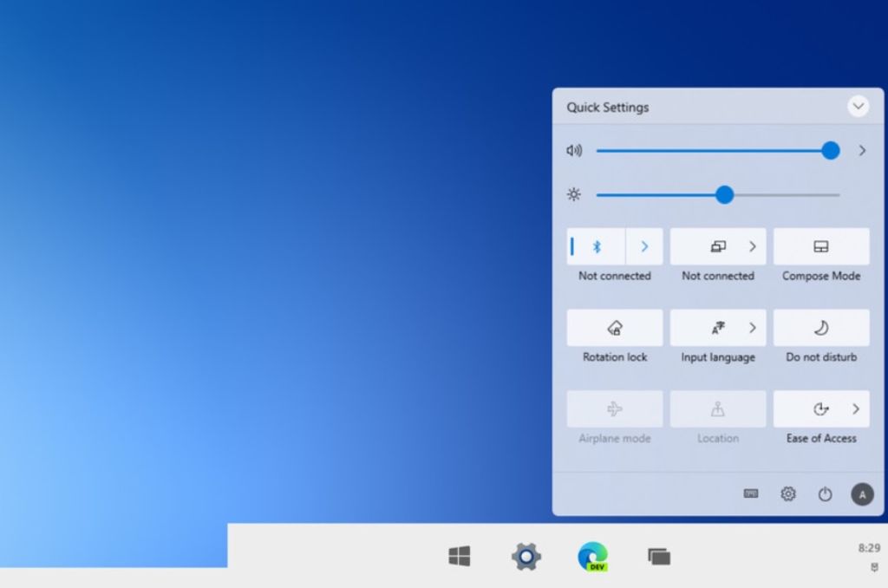Open the Start menu Windows logo
This screenshot has width=888, height=588.
point(460,556)
